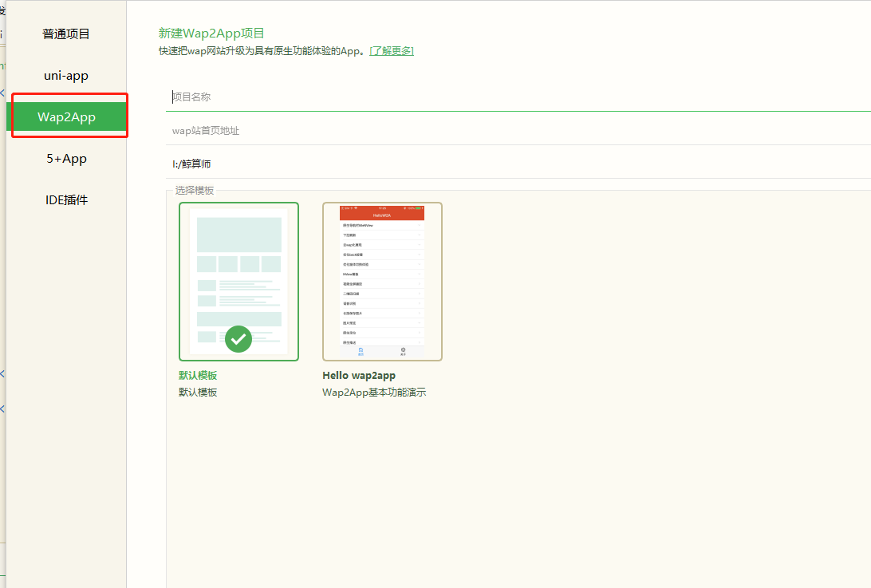Select the highlighted Wap2App sidebar item
Image resolution: width=871 pixels, height=588 pixels.
68,116
